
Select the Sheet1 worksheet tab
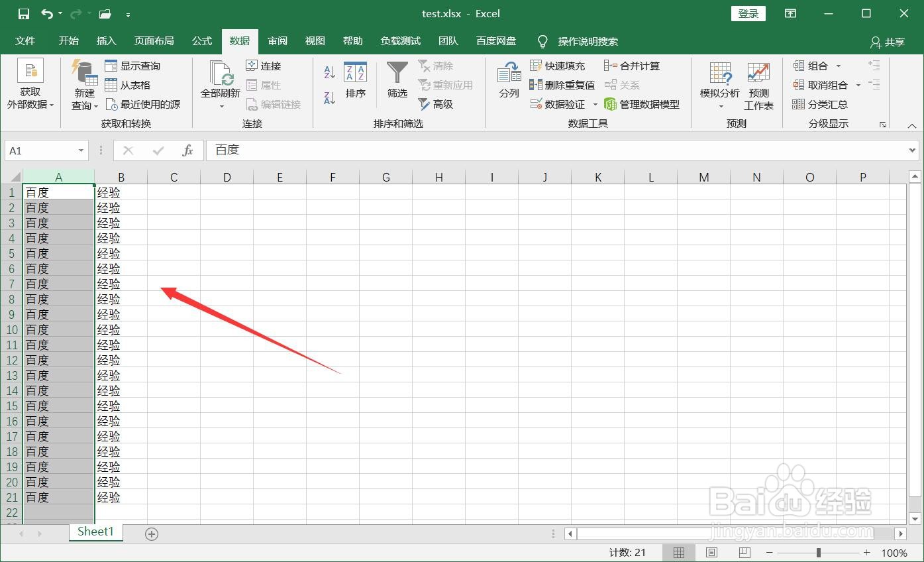coord(95,532)
